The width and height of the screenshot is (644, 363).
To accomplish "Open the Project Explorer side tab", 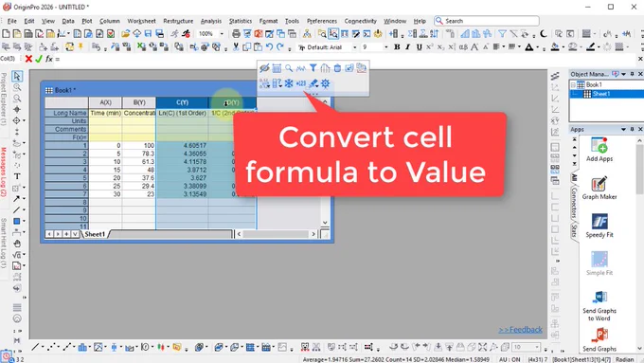I will (x=4, y=100).
